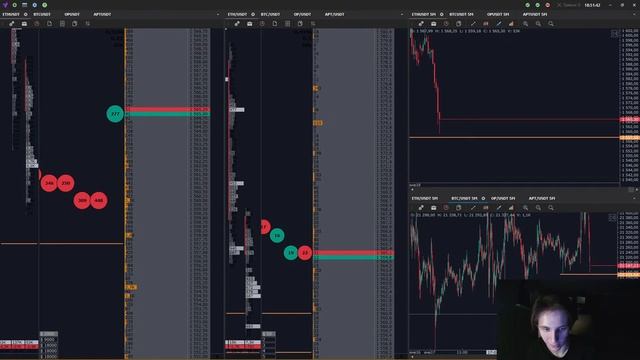Image resolution: width=640 pixels, height=360 pixels.
Task: Open ETH/USDT 5m tab in bottom chart
Action: click(x=424, y=198)
